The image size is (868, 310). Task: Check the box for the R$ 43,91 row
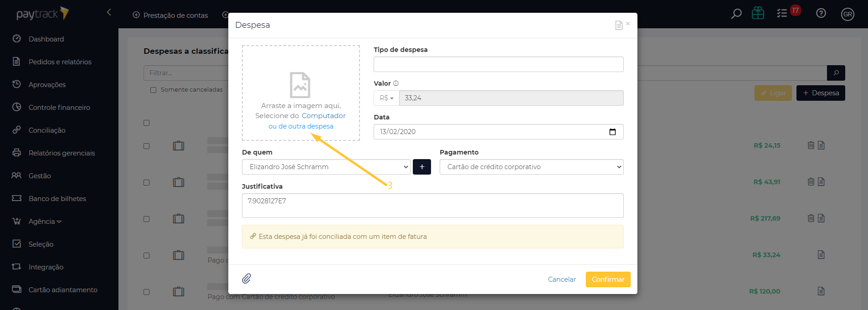tap(147, 182)
